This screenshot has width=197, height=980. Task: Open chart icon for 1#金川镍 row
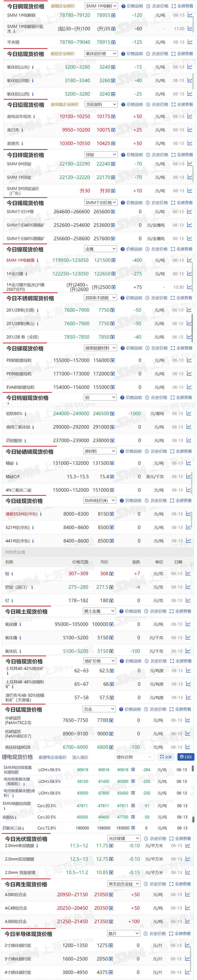pos(189,274)
